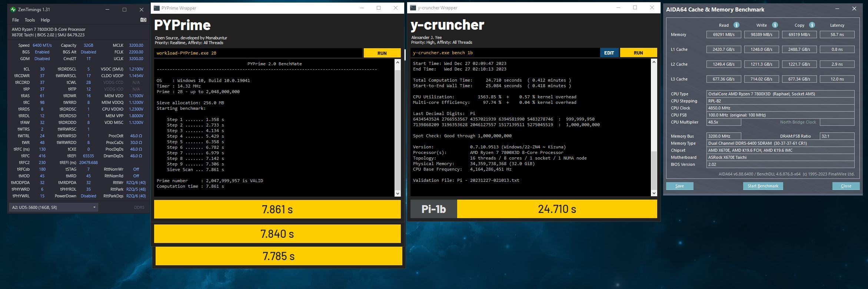Click the PowerDown value Disabled
Viewport: 868px width, 289px height.
click(88, 196)
